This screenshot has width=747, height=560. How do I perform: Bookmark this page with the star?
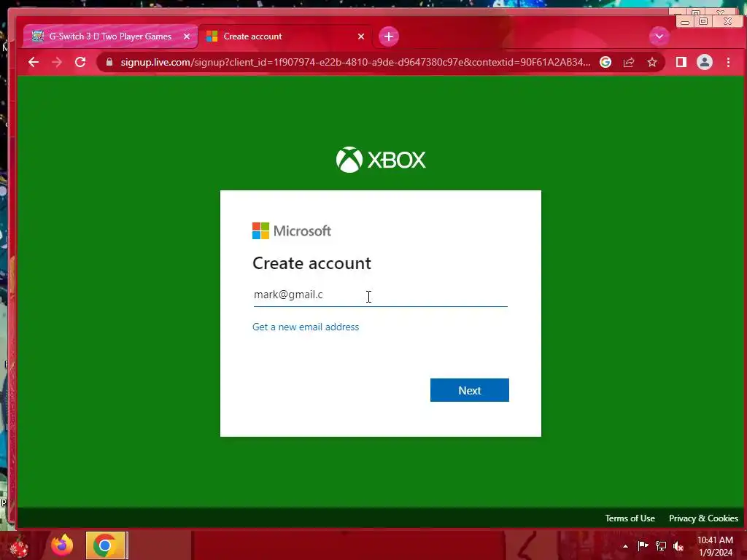click(652, 63)
